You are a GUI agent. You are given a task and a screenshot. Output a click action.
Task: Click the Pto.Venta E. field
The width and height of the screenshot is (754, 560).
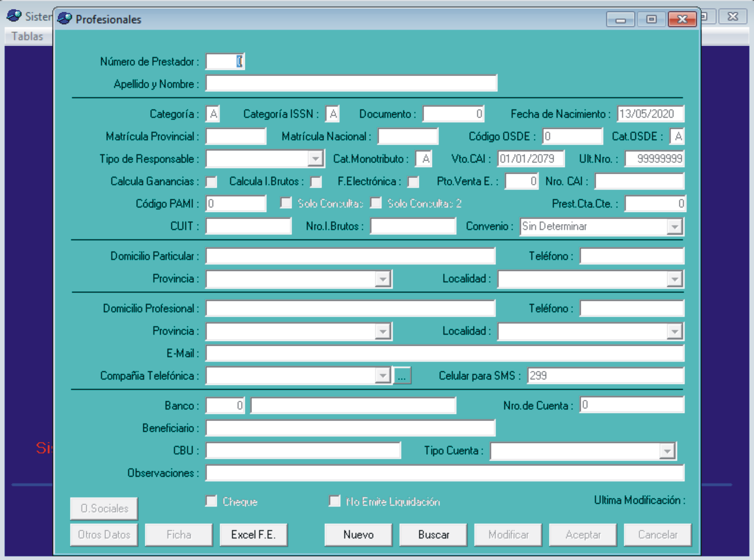pyautogui.click(x=522, y=181)
